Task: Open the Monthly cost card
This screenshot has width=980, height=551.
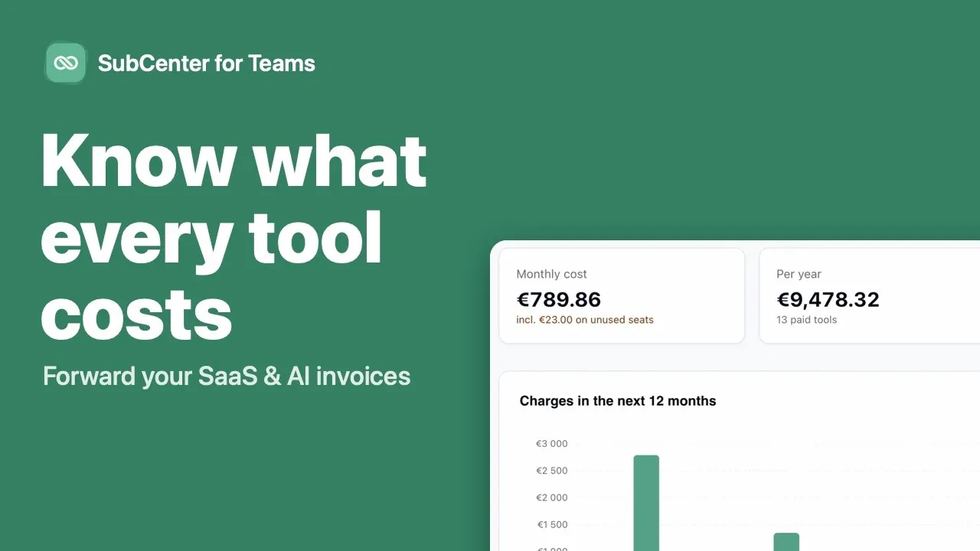Action: coord(622,295)
